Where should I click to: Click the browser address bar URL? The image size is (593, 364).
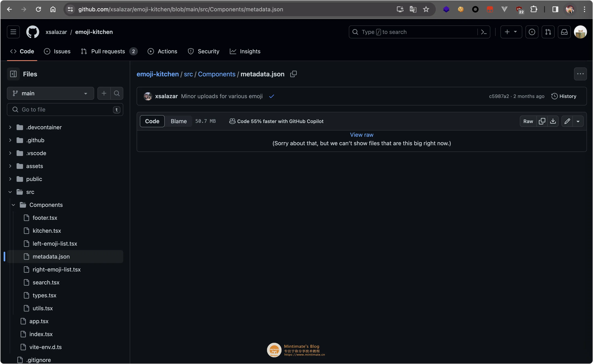(181, 9)
